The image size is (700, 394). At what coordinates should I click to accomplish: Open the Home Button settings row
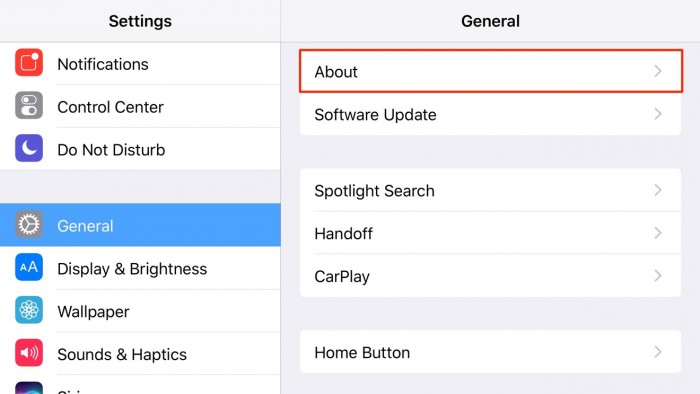point(490,352)
